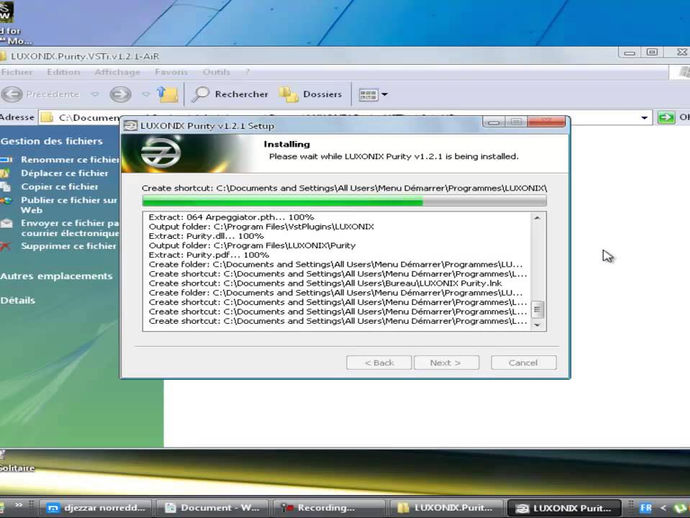Open Document - W... taskbar button
The width and height of the screenshot is (690, 518).
[x=213, y=508]
